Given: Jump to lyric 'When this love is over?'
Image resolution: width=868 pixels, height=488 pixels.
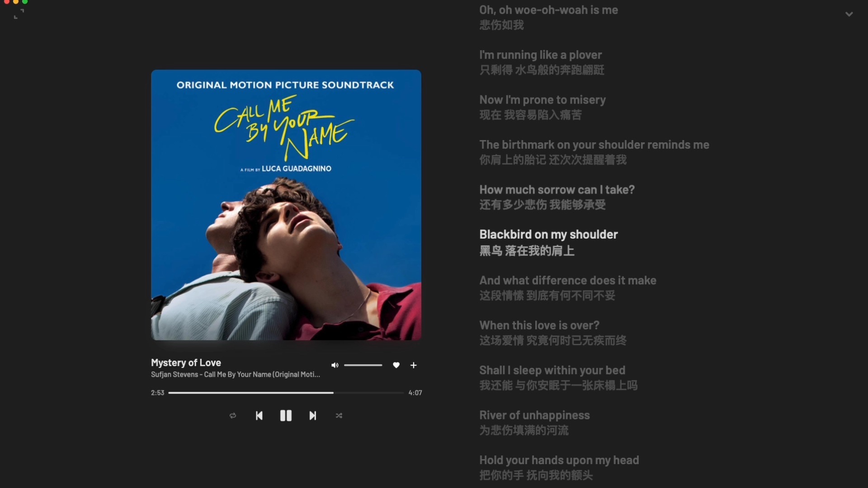Looking at the screenshot, I should [539, 325].
